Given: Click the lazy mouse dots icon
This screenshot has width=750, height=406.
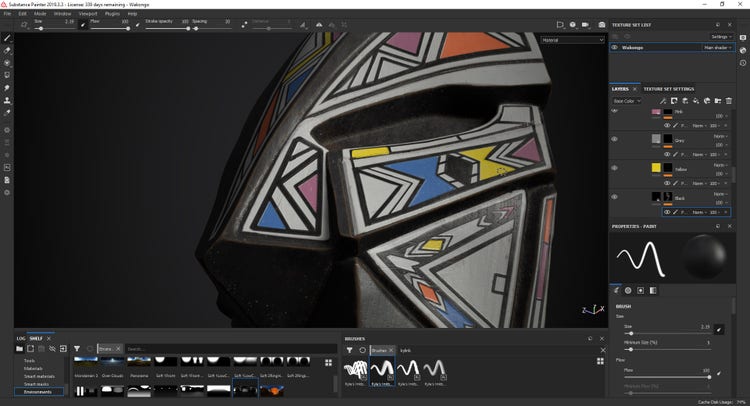Looking at the screenshot, I should tap(244, 24).
